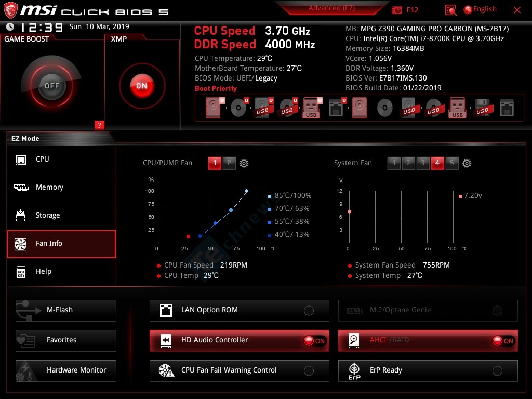Toggle HD Audio Controller off
Viewport: 532px width, 399px height.
coord(314,341)
